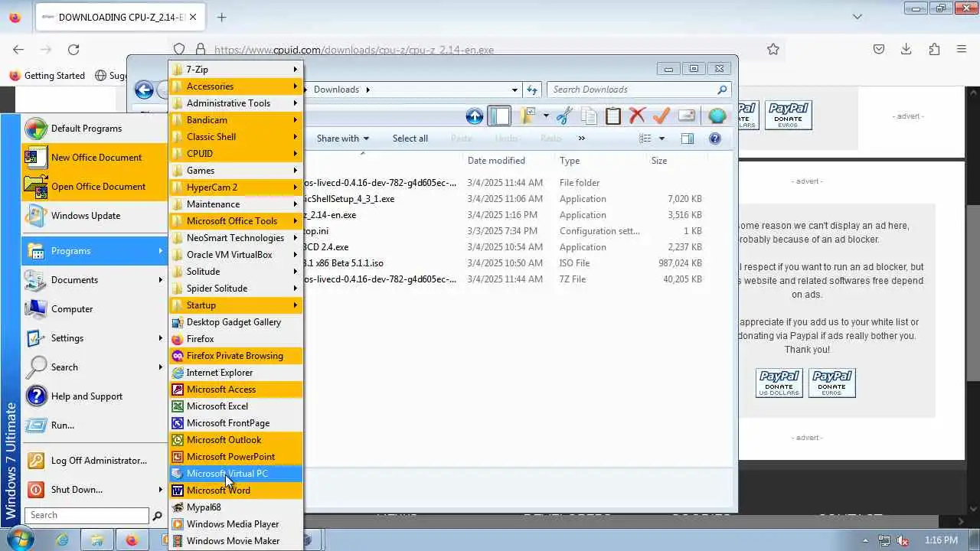
Task: Select the 3/4/2025 1:16 PM file row
Action: coord(505,215)
